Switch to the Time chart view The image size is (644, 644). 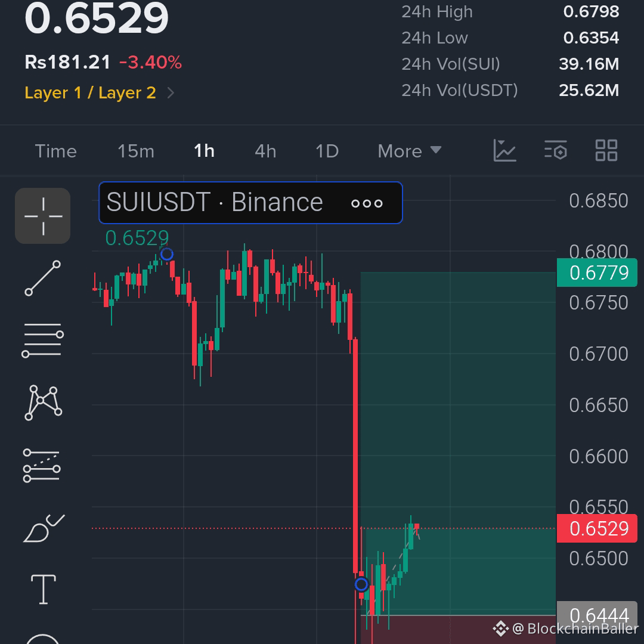tap(56, 151)
